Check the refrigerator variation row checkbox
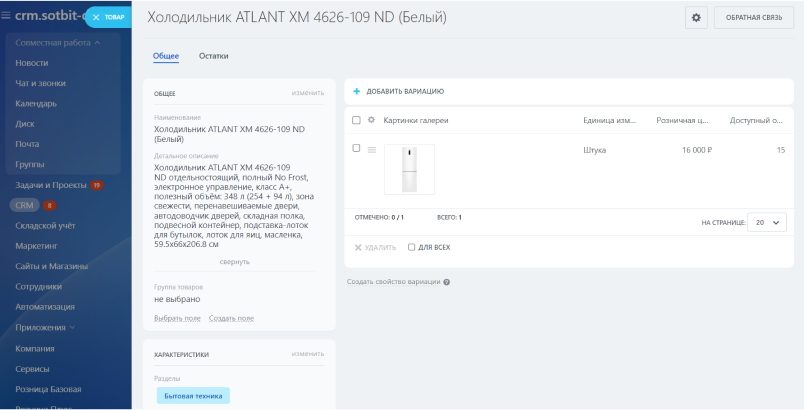The height and width of the screenshot is (410, 804). click(356, 149)
